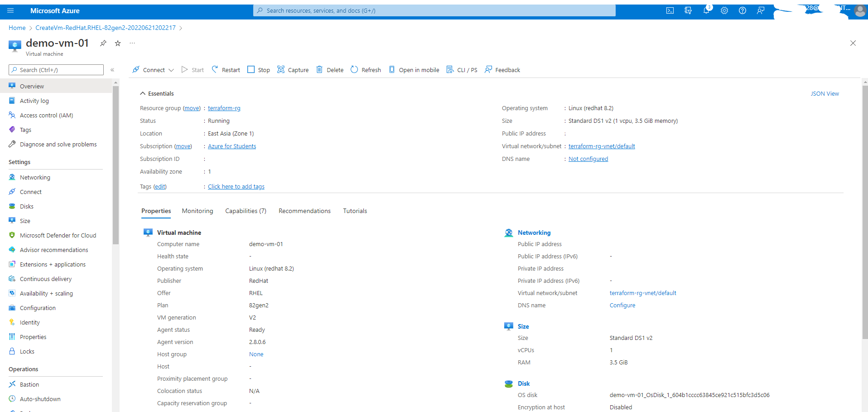This screenshot has width=868, height=412.
Task: Open the Host group None link
Action: [256, 354]
